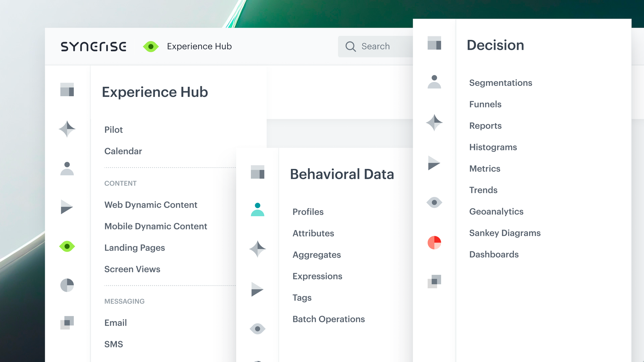
Task: Select the pie chart icon in the Experience Hub sidebar
Action: pos(67,285)
